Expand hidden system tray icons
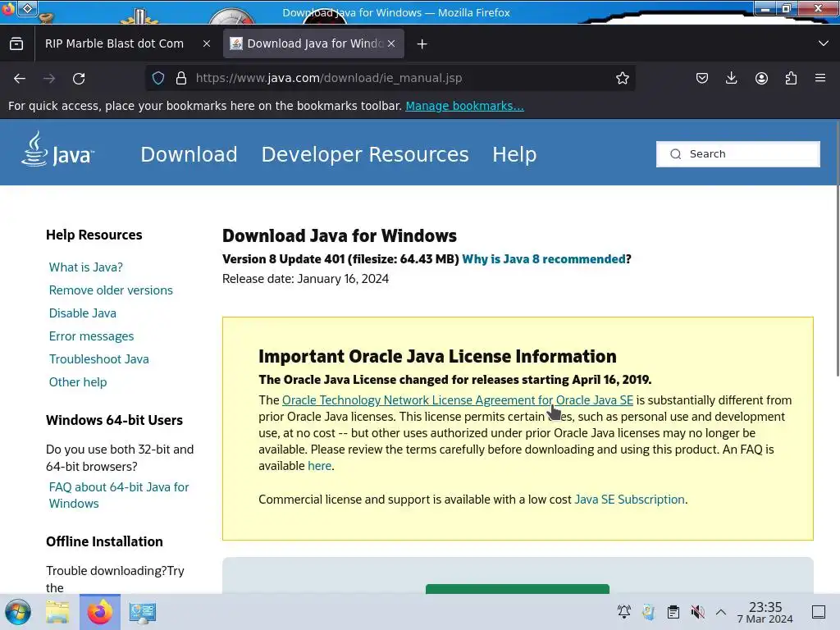Screen dimensions: 840x630 (721, 612)
